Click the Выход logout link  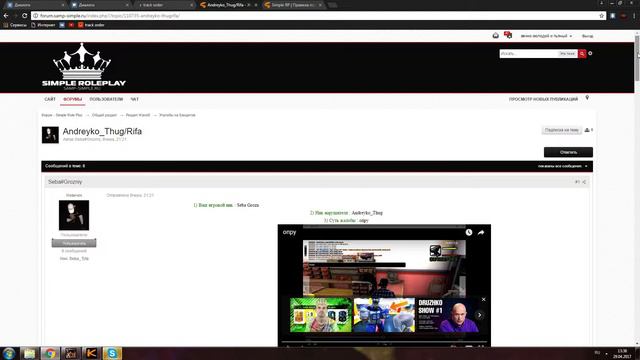[x=587, y=36]
